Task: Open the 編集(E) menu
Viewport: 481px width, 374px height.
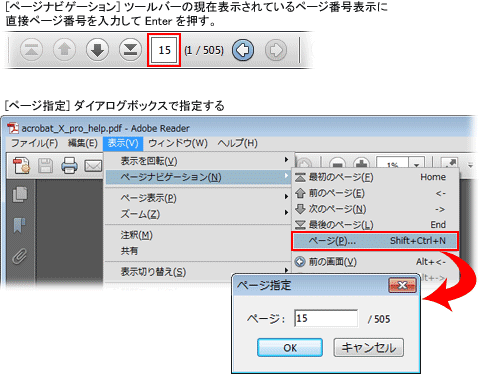Action: click(x=83, y=143)
